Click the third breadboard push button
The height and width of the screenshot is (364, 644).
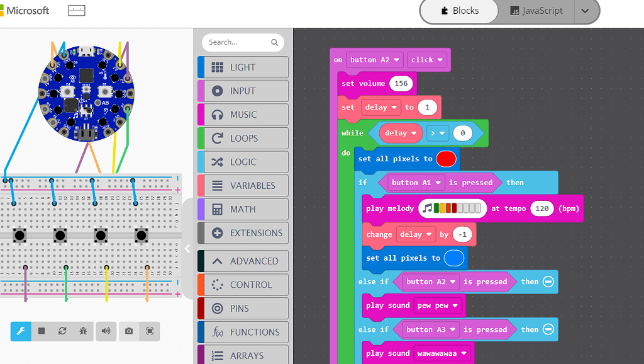[101, 236]
